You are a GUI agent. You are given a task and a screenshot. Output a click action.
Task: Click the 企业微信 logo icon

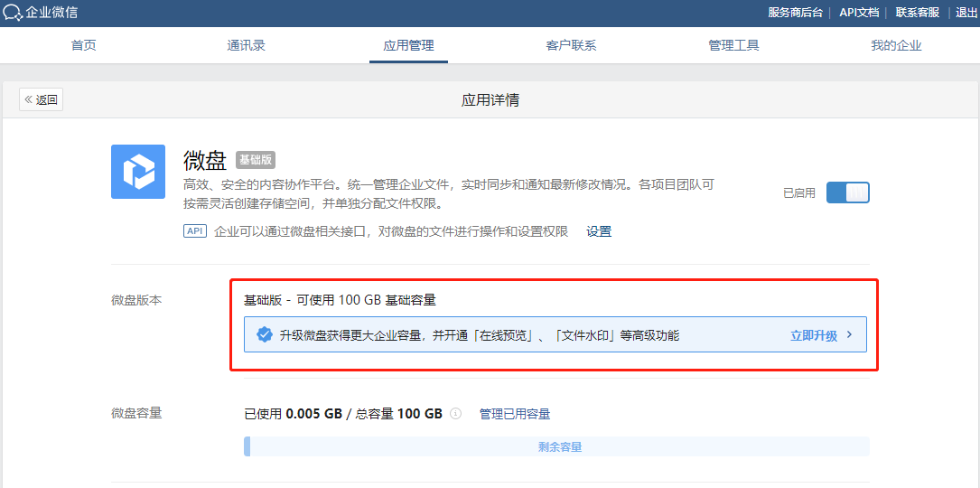click(13, 13)
